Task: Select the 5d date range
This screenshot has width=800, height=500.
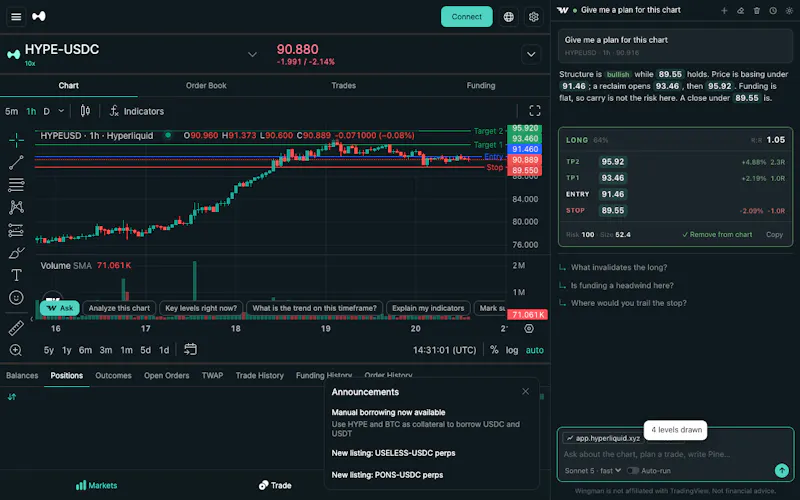Action: 145,350
